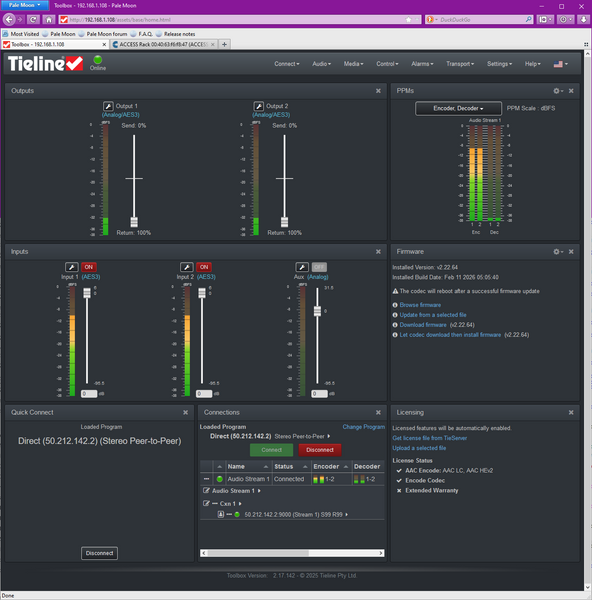Toggle Input 2 ON button off
The image size is (592, 600).
pos(204,267)
